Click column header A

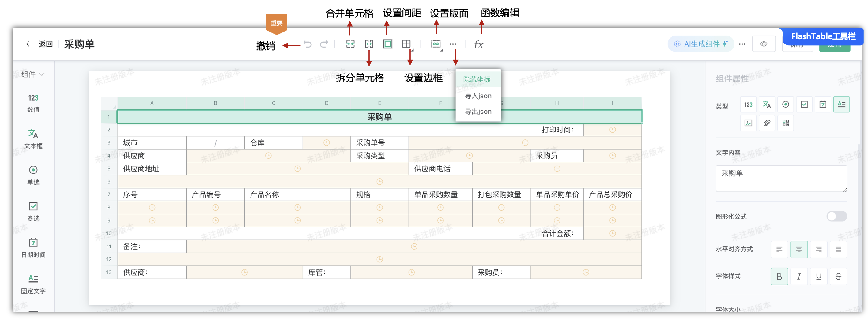(152, 103)
